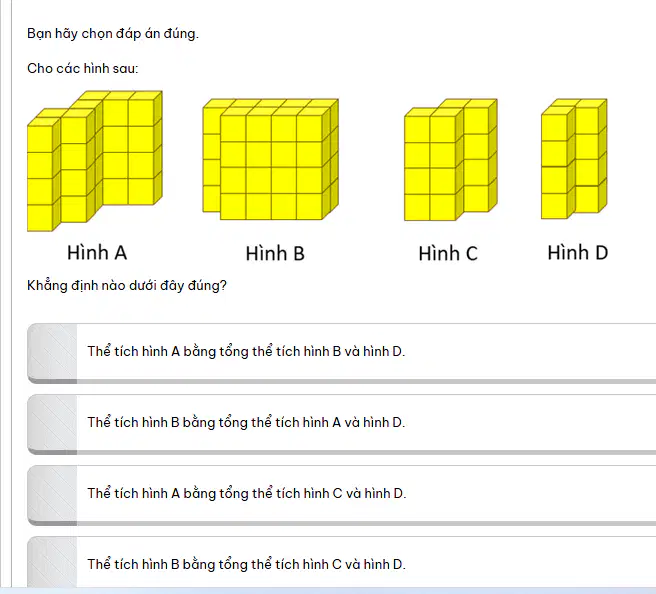Screen dimensions: 656x594
Task: Click the text 'Cho các hình sau:'
Action: tap(82, 68)
